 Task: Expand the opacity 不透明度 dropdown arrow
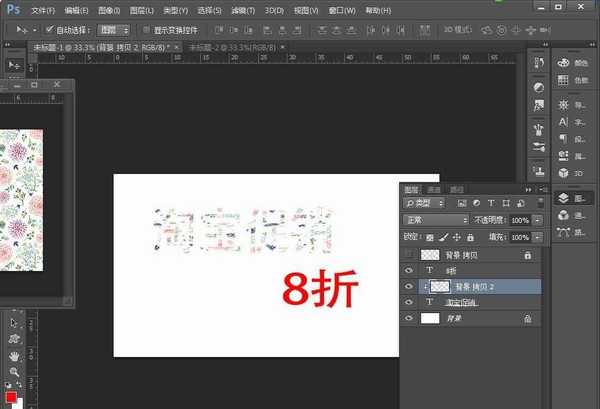click(x=538, y=220)
